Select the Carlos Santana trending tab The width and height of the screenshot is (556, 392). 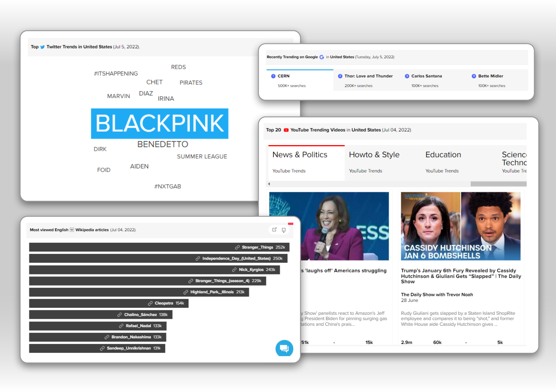point(434,80)
